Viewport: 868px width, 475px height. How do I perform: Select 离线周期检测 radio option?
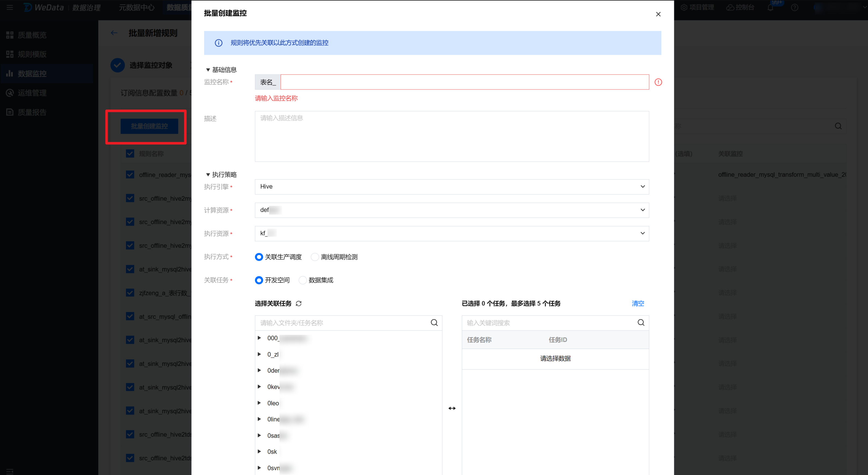point(314,257)
